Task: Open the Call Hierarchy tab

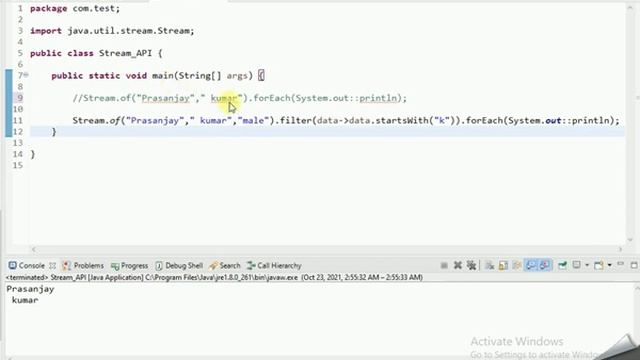Action: 274,266
